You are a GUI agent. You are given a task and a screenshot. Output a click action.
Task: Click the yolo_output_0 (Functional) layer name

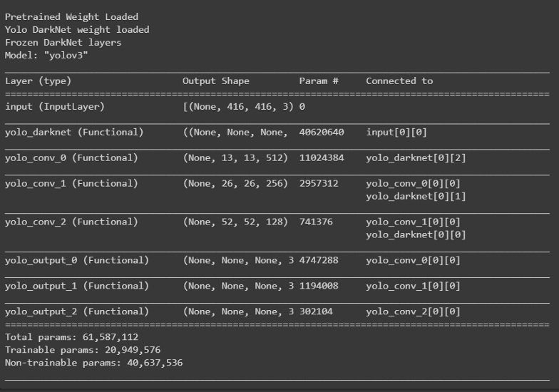[x=77, y=261]
